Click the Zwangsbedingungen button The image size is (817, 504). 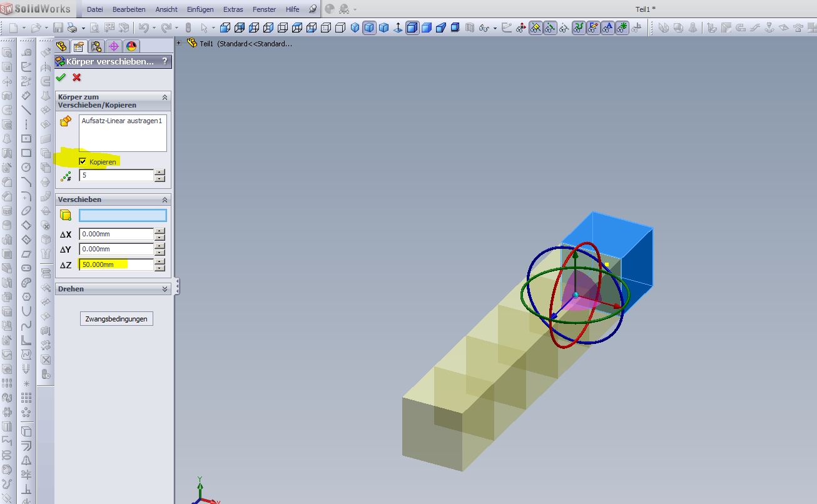coord(116,319)
